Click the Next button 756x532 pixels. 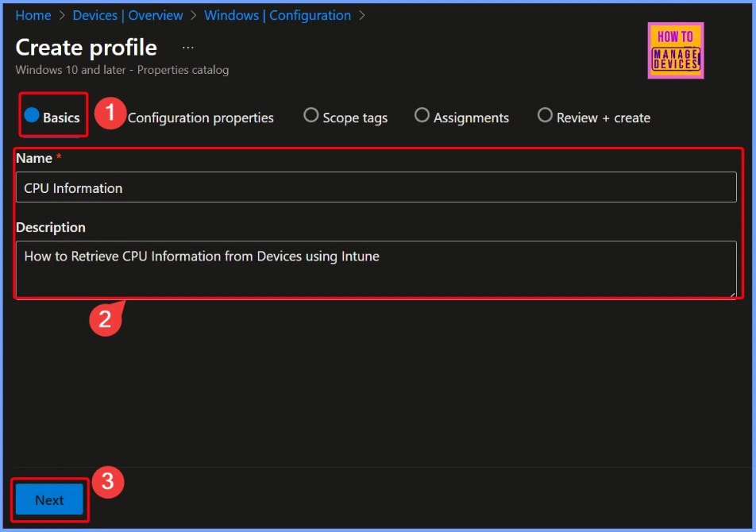49,499
